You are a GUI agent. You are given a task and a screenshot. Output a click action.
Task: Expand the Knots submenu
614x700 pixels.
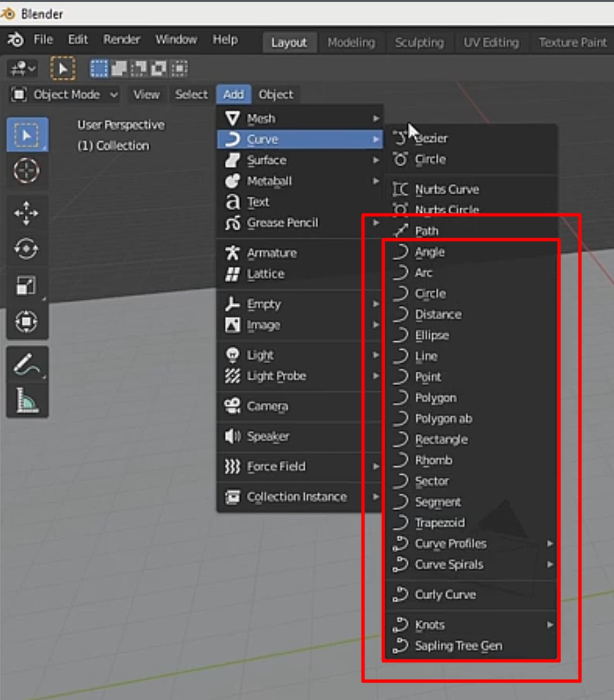pos(472,625)
